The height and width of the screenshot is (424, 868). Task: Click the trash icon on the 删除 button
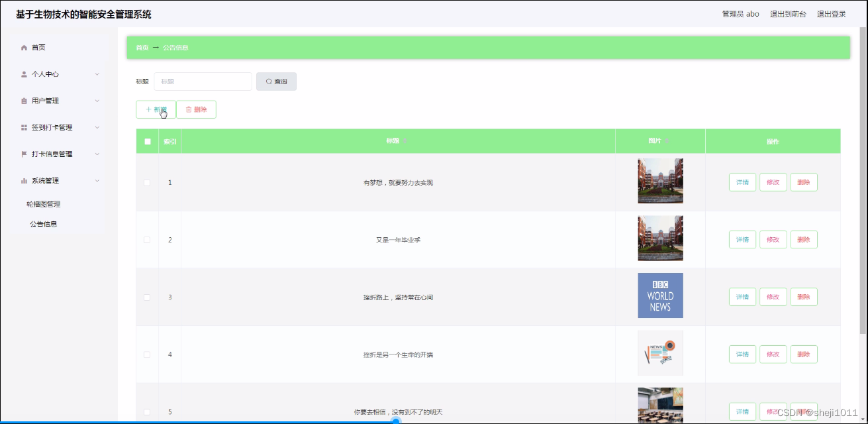pyautogui.click(x=187, y=109)
